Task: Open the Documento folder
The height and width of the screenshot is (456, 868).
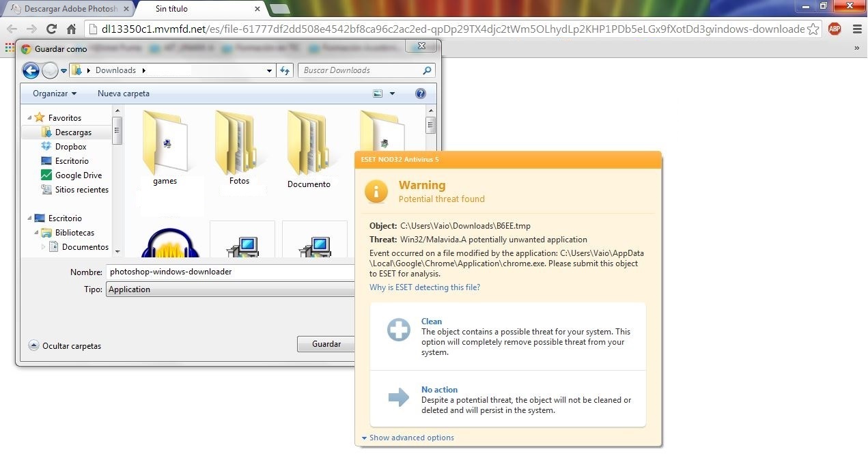Action: coord(309,149)
